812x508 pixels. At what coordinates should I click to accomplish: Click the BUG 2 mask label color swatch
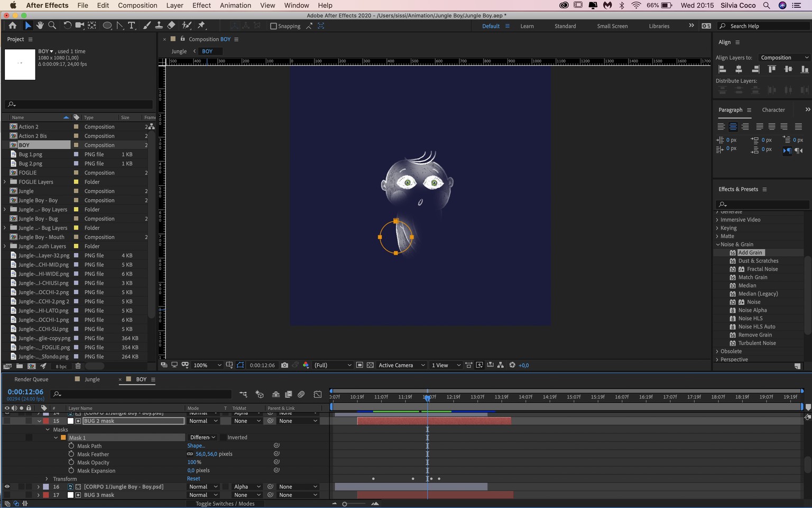46,421
